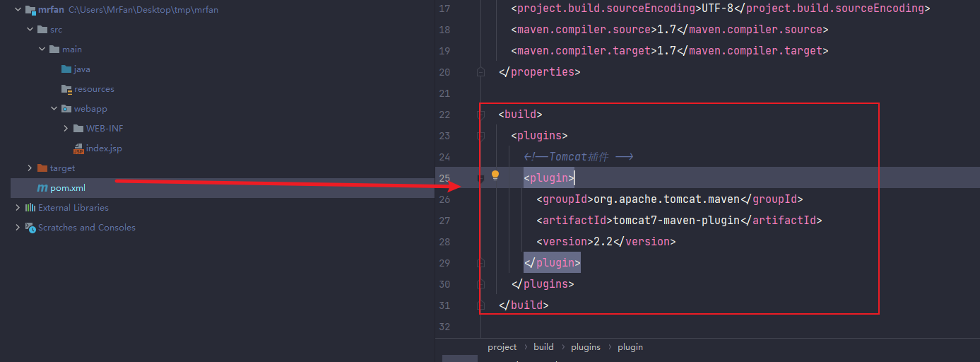Click the resources folder icon
Viewport: 980px width, 362px height.
[66, 89]
